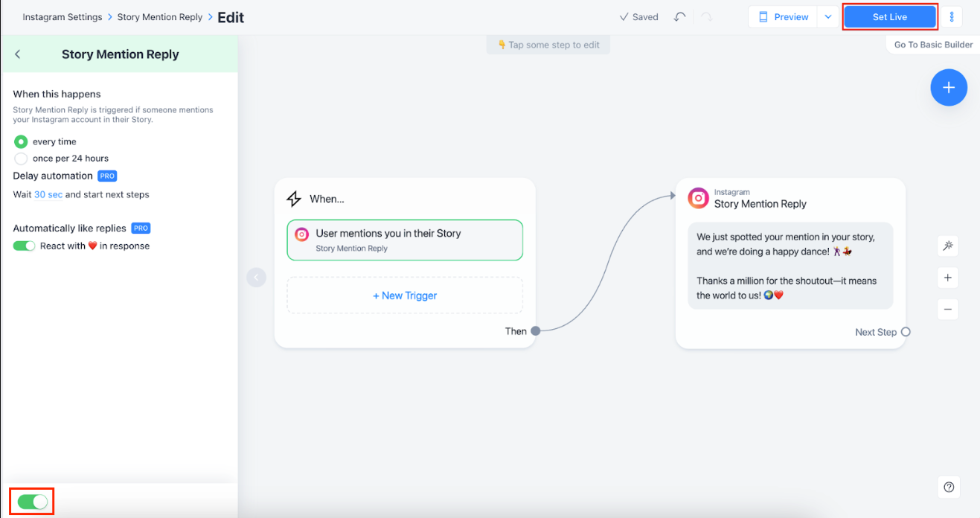
Task: Collapse the sidebar with the round chevron
Action: [x=256, y=278]
